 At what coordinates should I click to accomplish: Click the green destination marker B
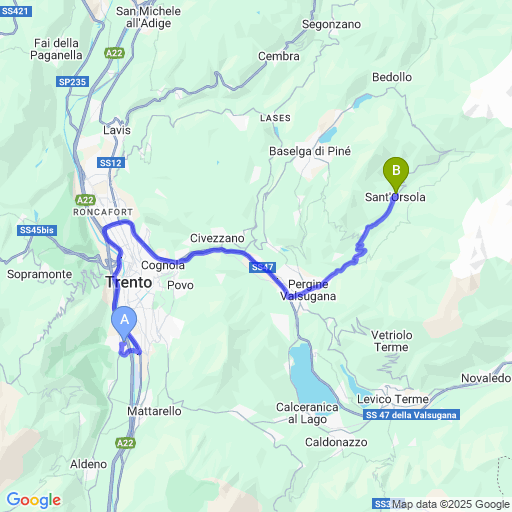[x=396, y=174]
